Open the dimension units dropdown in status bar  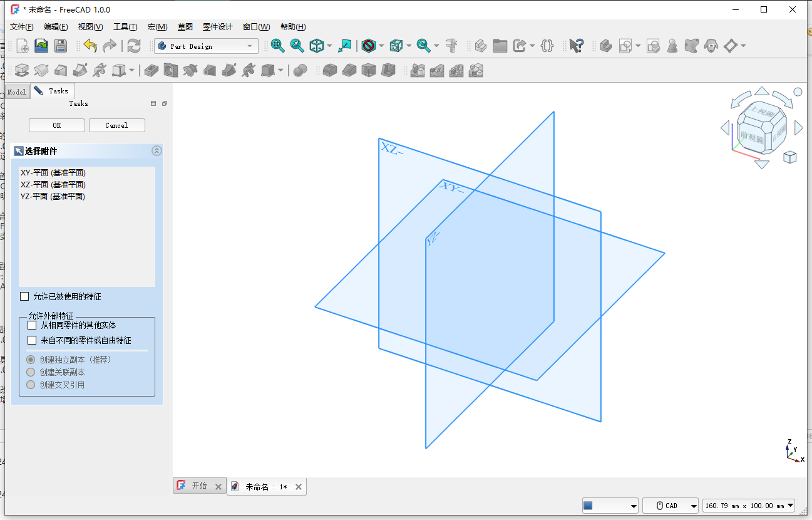[x=749, y=506]
